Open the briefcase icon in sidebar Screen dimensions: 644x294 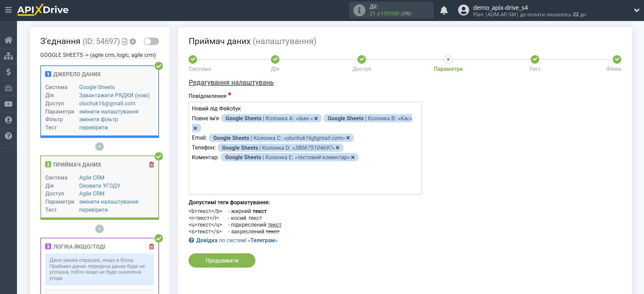pos(8,88)
